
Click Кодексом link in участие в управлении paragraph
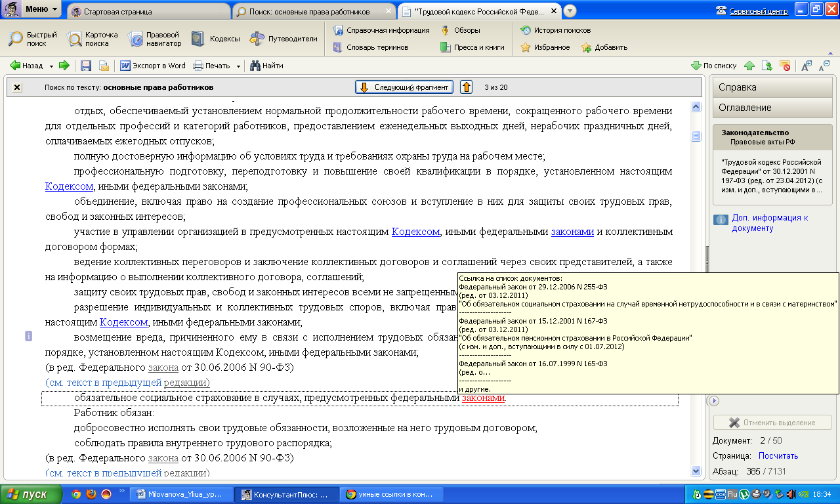(415, 232)
